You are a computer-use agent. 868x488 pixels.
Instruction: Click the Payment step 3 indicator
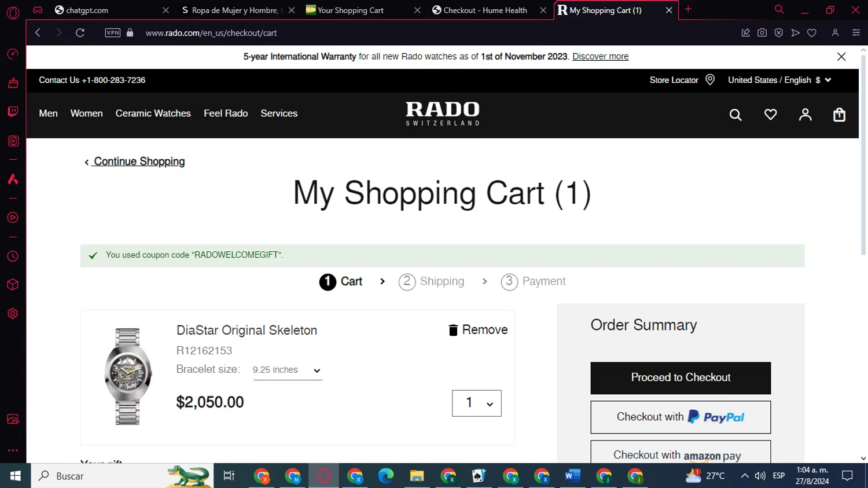click(x=534, y=282)
